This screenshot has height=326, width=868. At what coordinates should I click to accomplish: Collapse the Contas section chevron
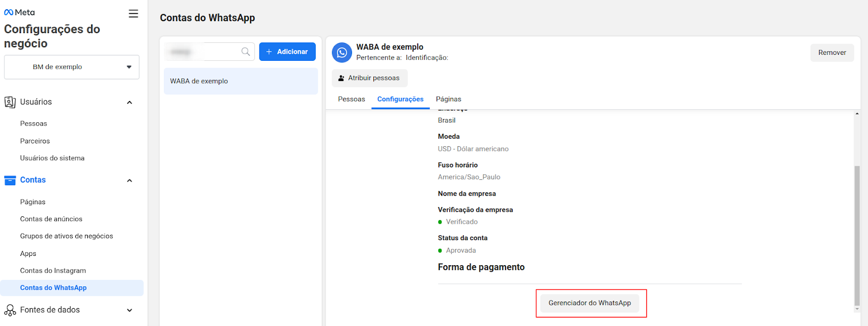coord(130,180)
